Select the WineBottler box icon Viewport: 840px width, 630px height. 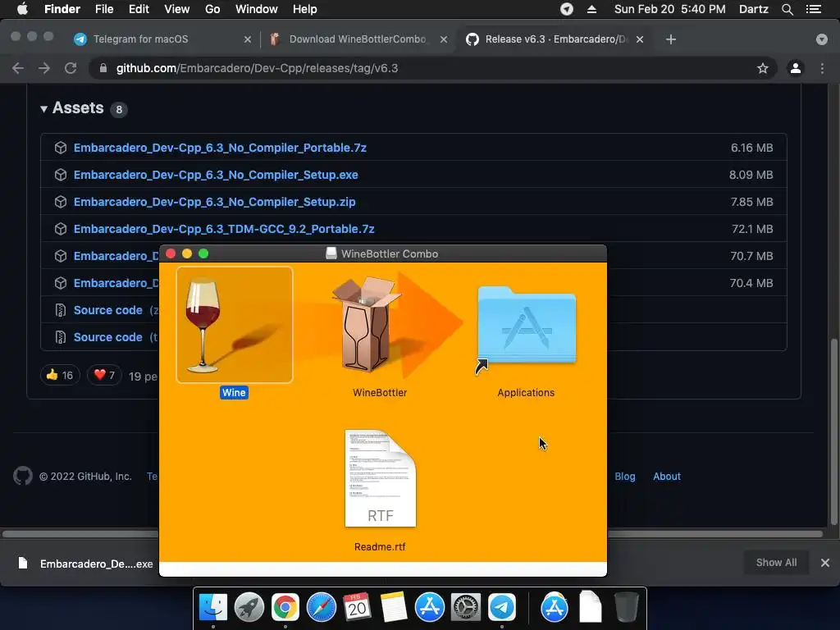(367, 325)
